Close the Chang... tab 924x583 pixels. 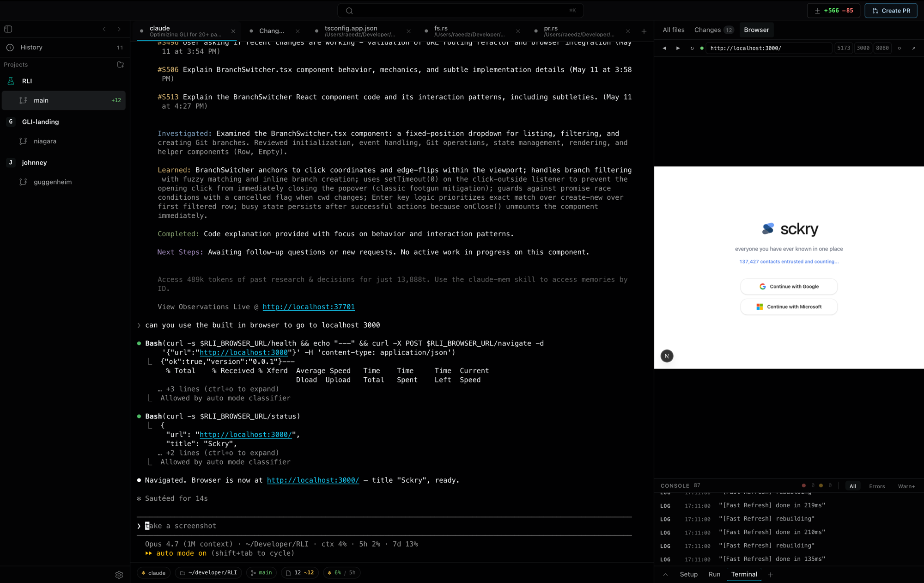point(298,31)
